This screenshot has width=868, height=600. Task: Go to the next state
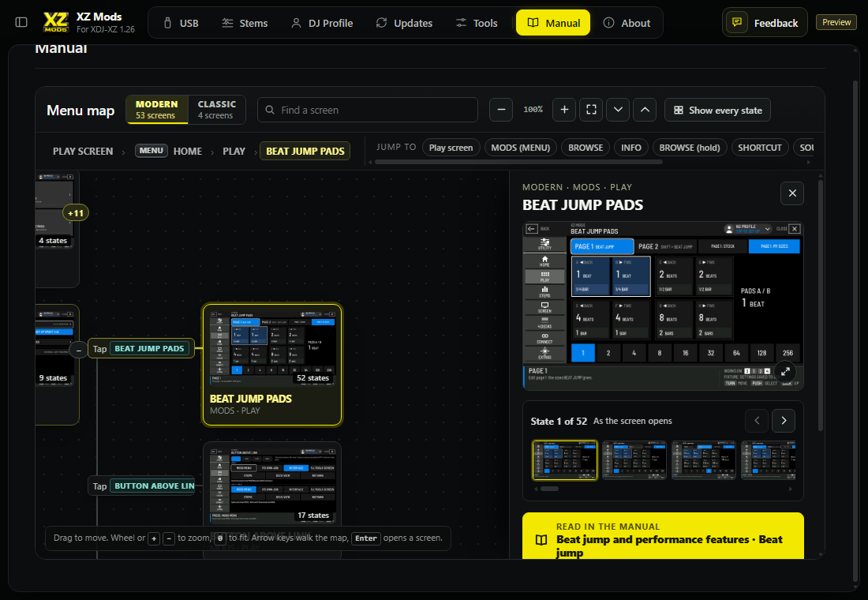coord(784,421)
